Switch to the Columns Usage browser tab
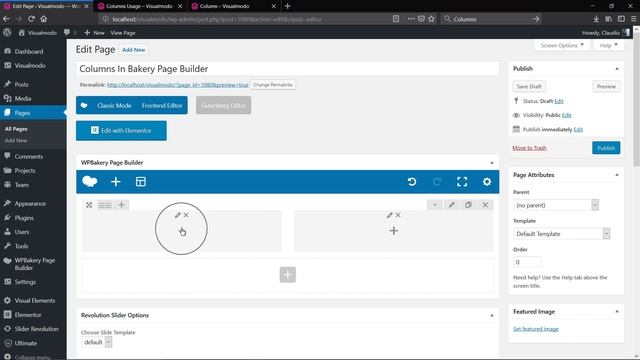Screen dimensions: 640x360 pyautogui.click(x=140, y=6)
